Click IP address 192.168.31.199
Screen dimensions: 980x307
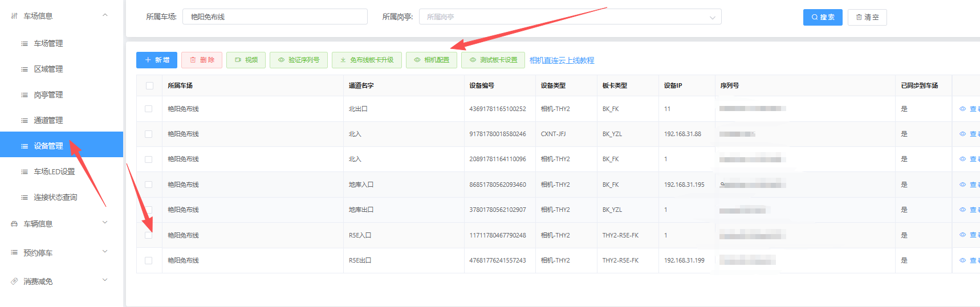pos(684,260)
